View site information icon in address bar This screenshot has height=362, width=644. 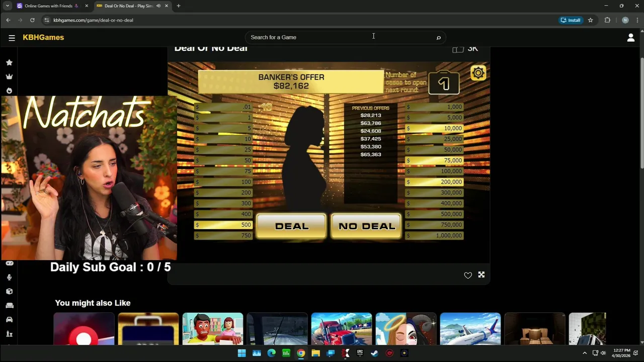[47, 20]
